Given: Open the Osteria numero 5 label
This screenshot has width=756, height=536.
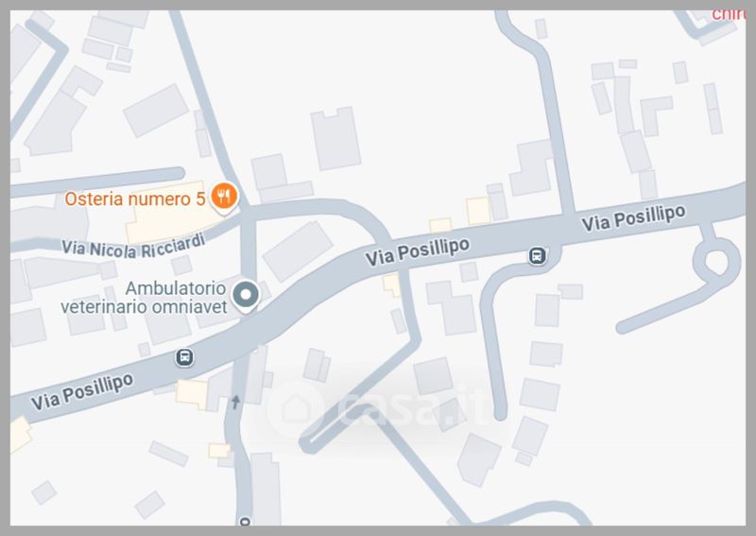Looking at the screenshot, I should click(135, 199).
